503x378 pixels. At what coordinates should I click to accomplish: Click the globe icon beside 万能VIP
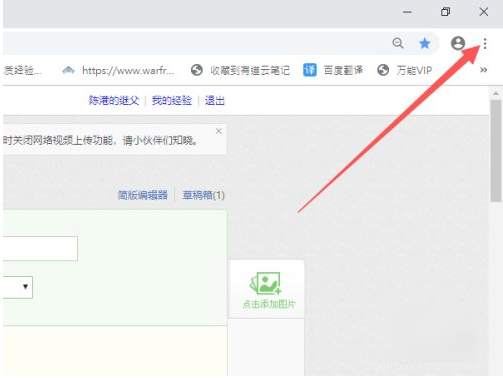(383, 70)
